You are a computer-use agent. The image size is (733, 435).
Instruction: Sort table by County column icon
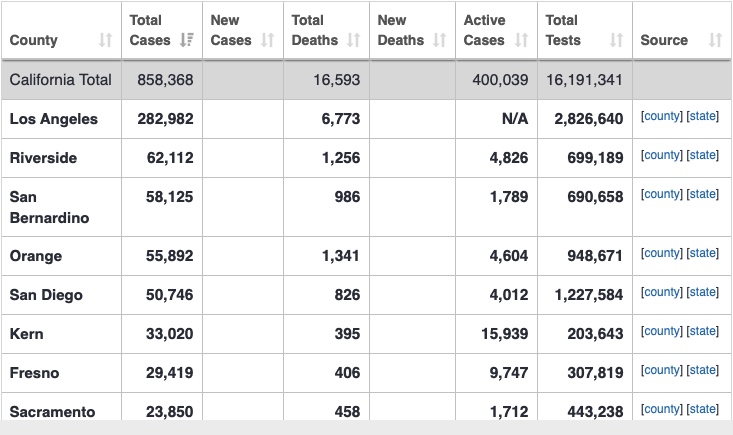coord(105,40)
